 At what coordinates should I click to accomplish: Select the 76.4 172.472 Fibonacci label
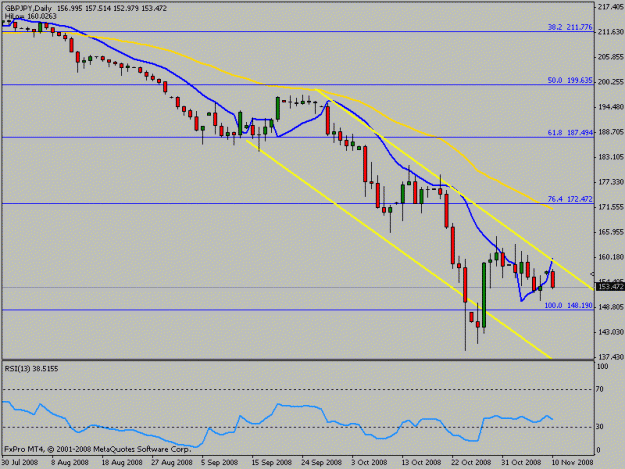pos(570,199)
